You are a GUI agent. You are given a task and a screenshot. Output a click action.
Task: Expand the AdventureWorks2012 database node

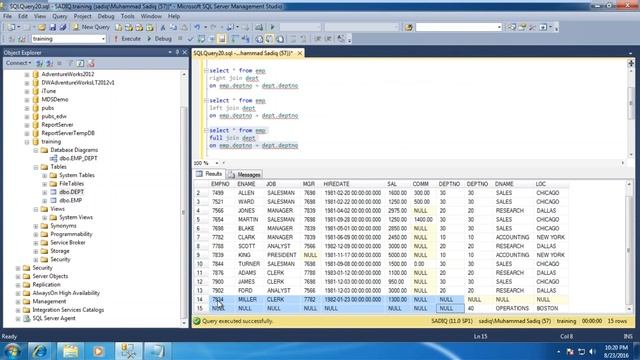click(27, 74)
